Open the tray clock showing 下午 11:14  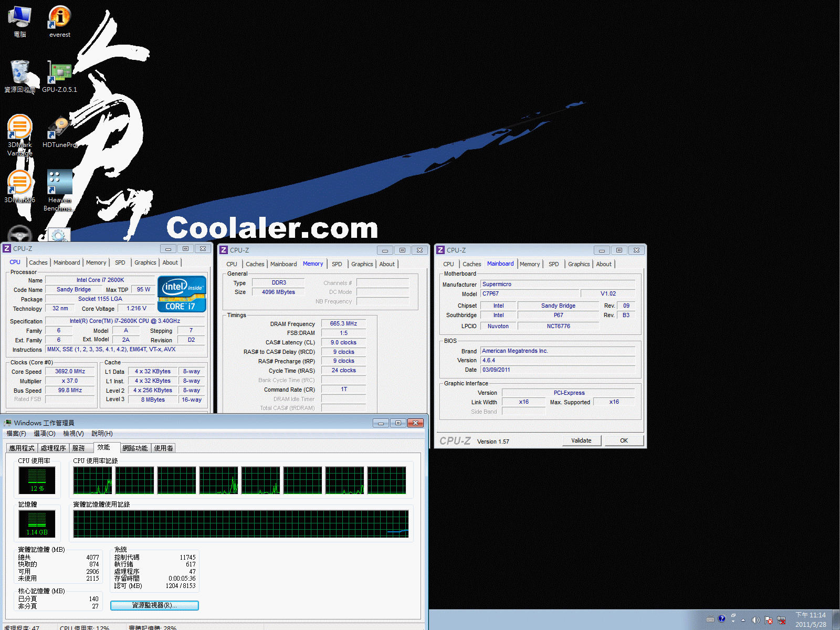(x=811, y=620)
